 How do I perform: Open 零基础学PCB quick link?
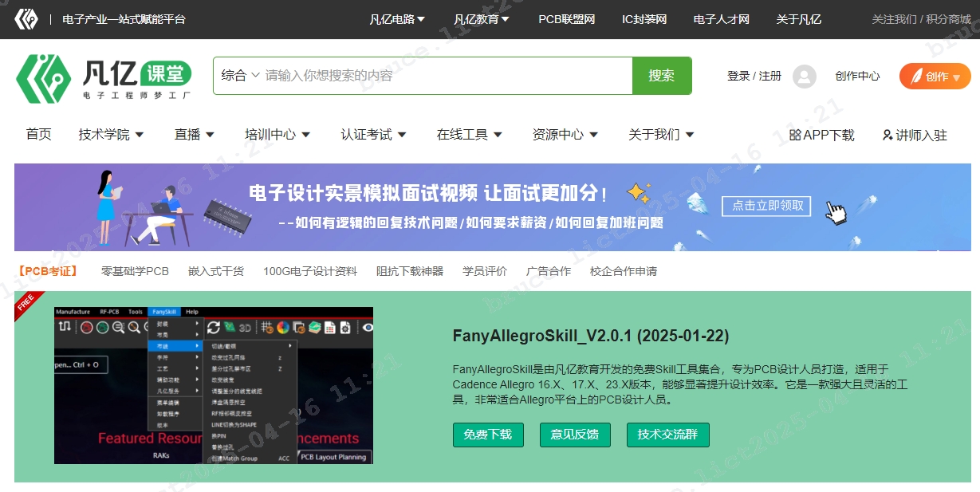click(x=135, y=271)
